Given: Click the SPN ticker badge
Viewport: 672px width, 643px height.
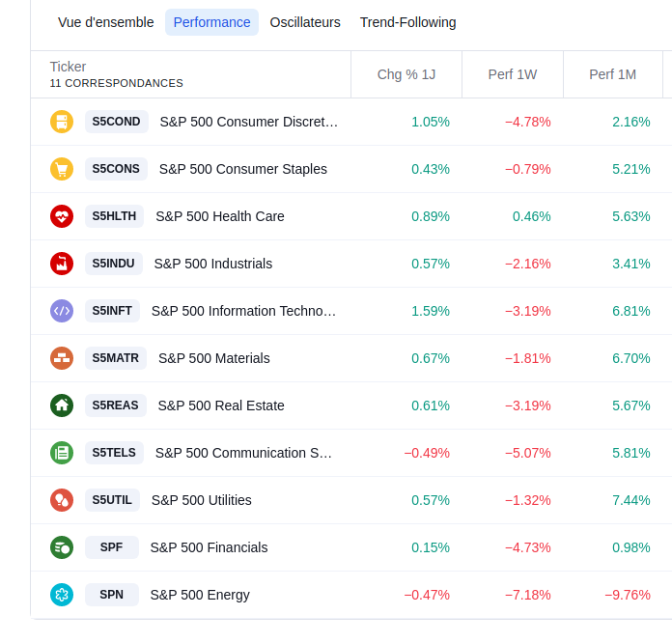Looking at the screenshot, I should click(x=111, y=595).
